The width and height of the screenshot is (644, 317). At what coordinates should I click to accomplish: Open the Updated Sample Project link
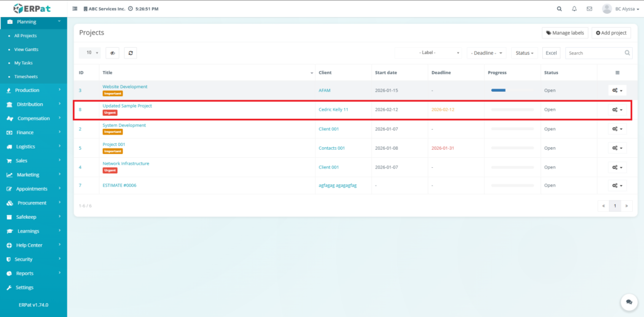[127, 106]
